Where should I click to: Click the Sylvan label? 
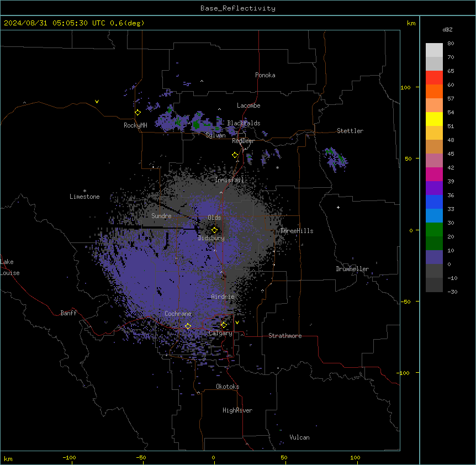coord(215,135)
